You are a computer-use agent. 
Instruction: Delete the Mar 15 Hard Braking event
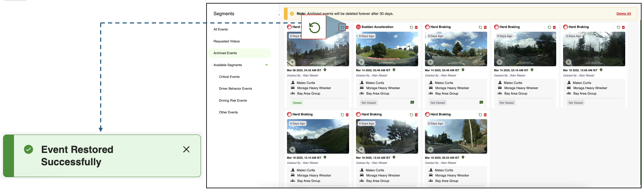554,27
